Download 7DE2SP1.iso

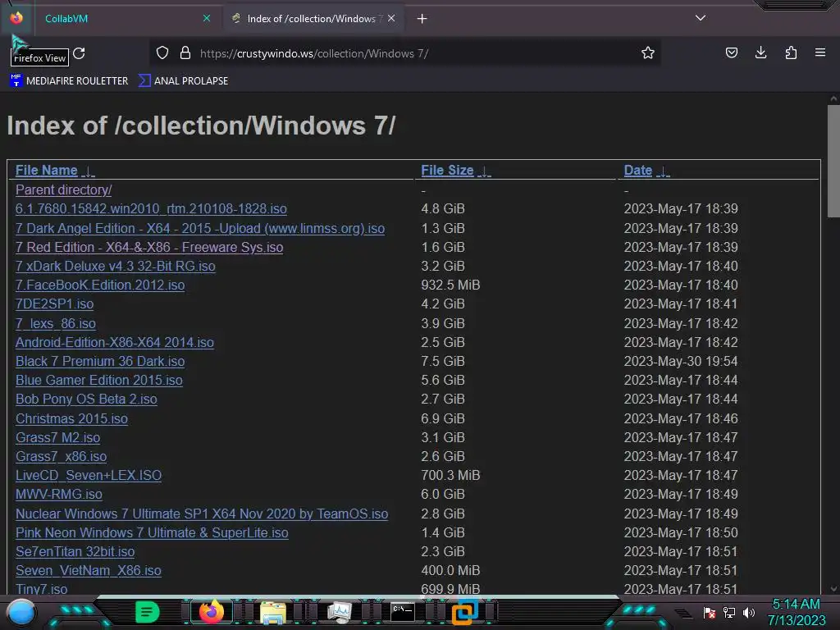tap(55, 304)
